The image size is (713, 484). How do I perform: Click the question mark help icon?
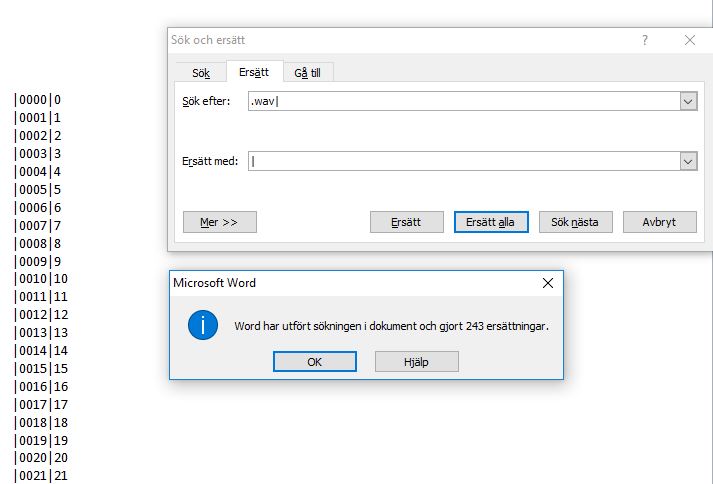tap(645, 40)
